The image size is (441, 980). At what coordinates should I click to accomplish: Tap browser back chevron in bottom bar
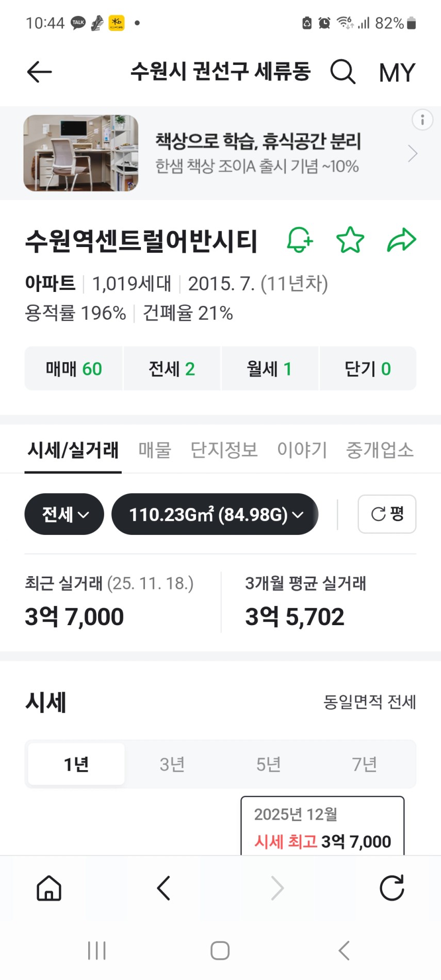coord(164,888)
